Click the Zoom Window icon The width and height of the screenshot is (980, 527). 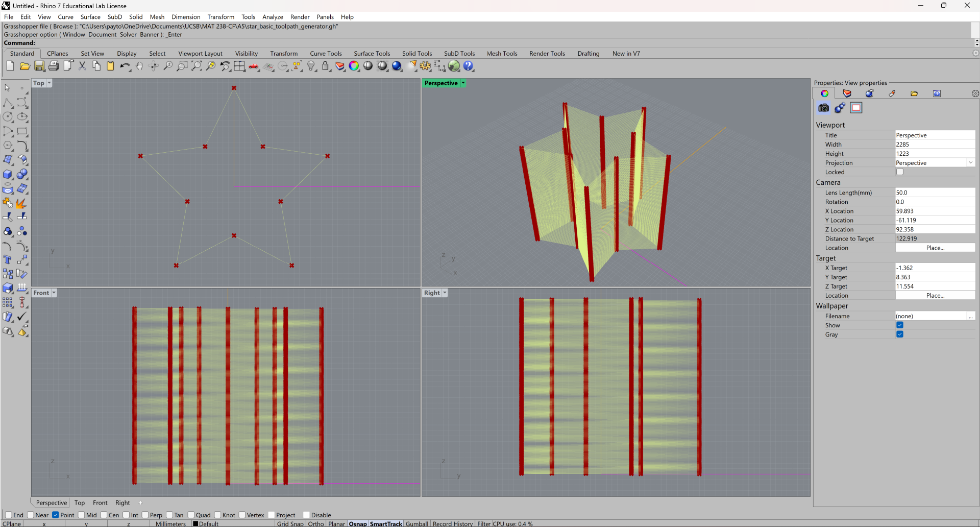pyautogui.click(x=182, y=66)
